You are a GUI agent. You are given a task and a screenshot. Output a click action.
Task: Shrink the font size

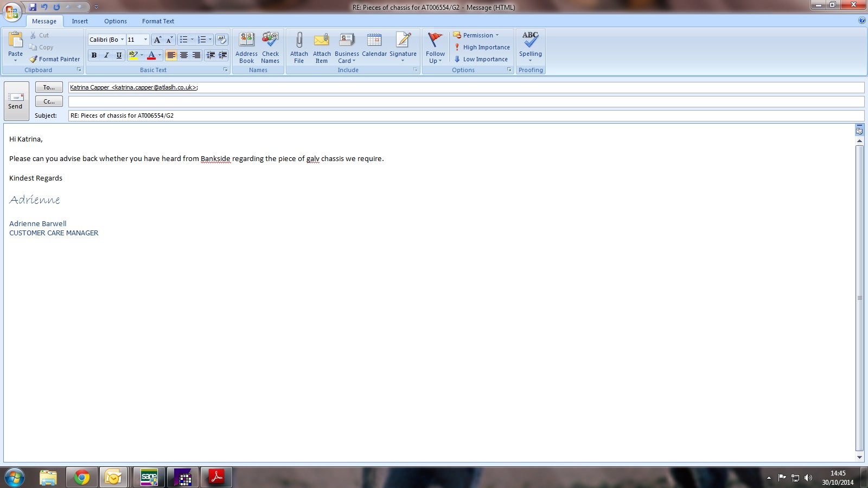[x=169, y=40]
